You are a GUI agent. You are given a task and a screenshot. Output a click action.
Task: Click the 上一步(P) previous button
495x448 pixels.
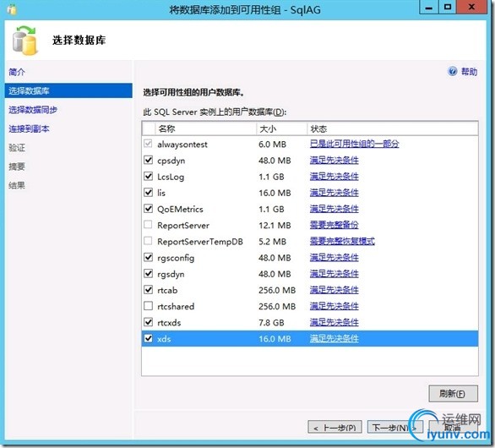click(x=335, y=428)
